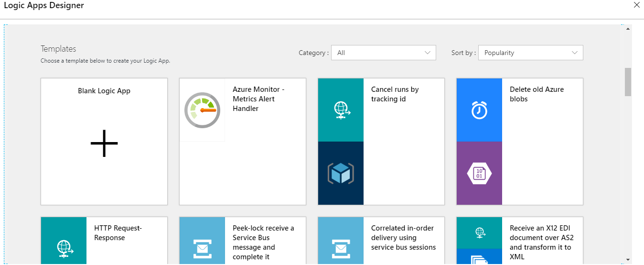
Task: Select Azure Monitor - Metrics Alert Handler title
Action: click(259, 99)
